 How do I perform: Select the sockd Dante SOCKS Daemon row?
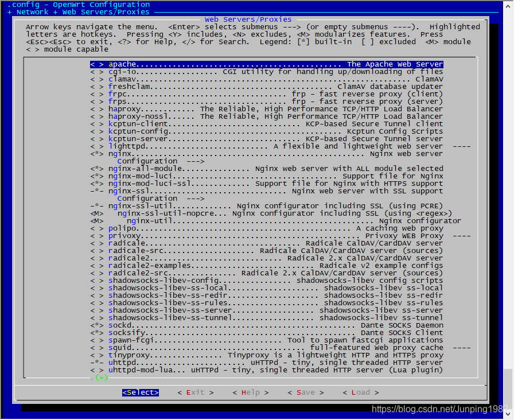point(267,325)
